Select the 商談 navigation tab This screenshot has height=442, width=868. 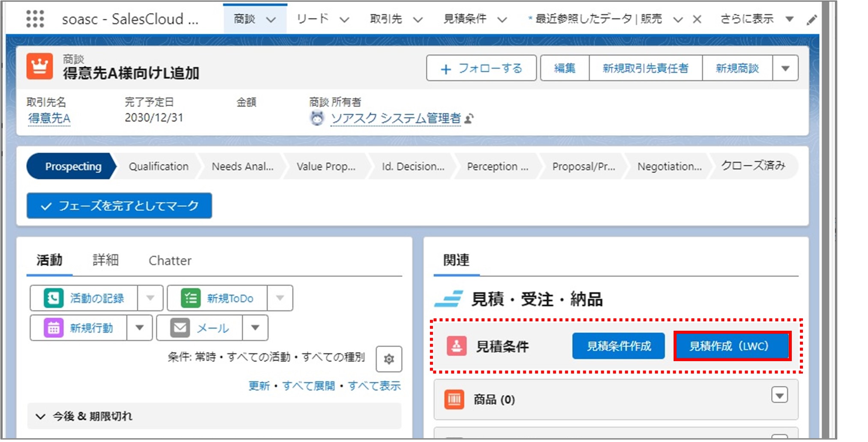pyautogui.click(x=245, y=19)
